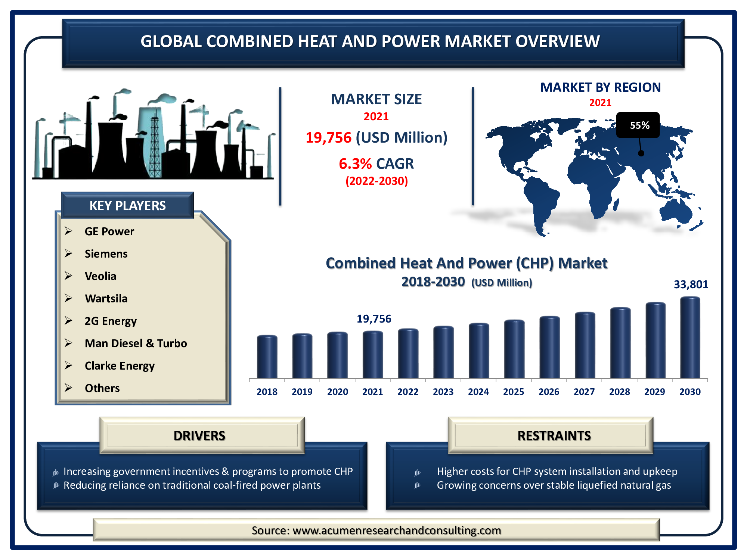Click the 2025 axis year label
This screenshot has height=560, width=747.
point(514,392)
